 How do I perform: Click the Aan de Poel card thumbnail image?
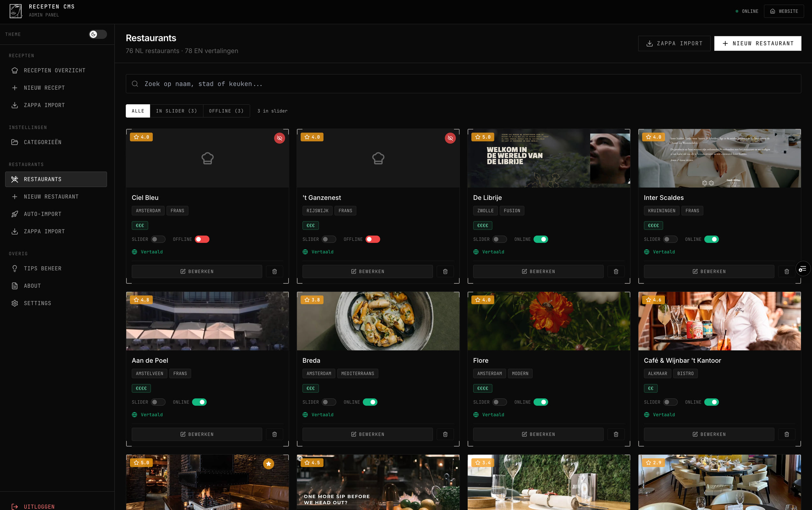click(x=207, y=321)
